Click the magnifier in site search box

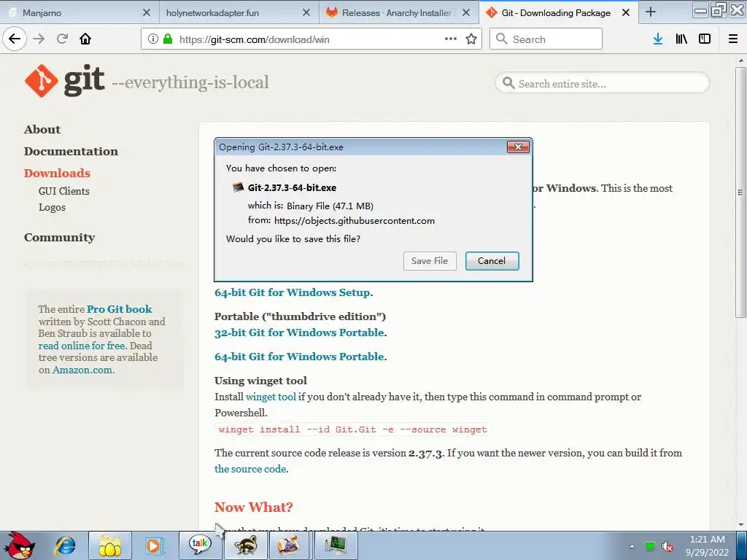pyautogui.click(x=508, y=83)
